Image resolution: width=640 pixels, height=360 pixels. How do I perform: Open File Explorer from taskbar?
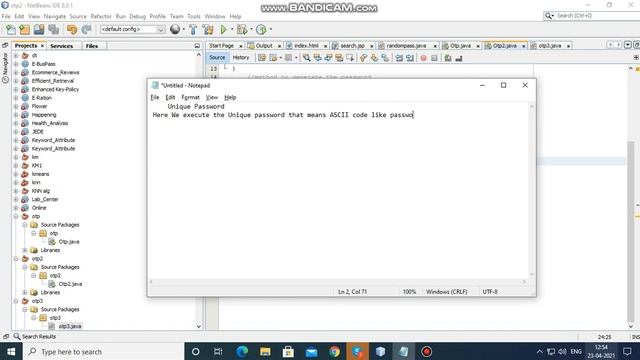pos(265,351)
